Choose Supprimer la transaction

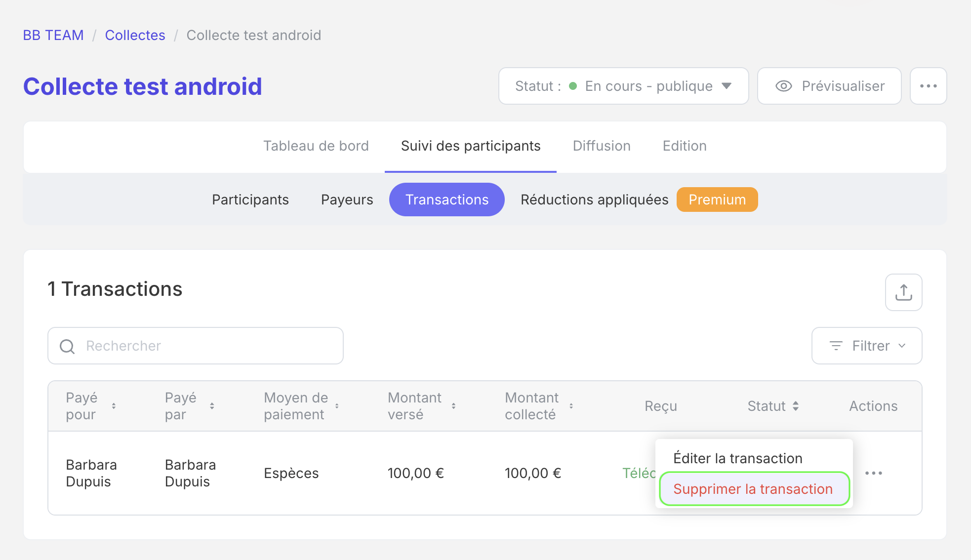pyautogui.click(x=753, y=489)
